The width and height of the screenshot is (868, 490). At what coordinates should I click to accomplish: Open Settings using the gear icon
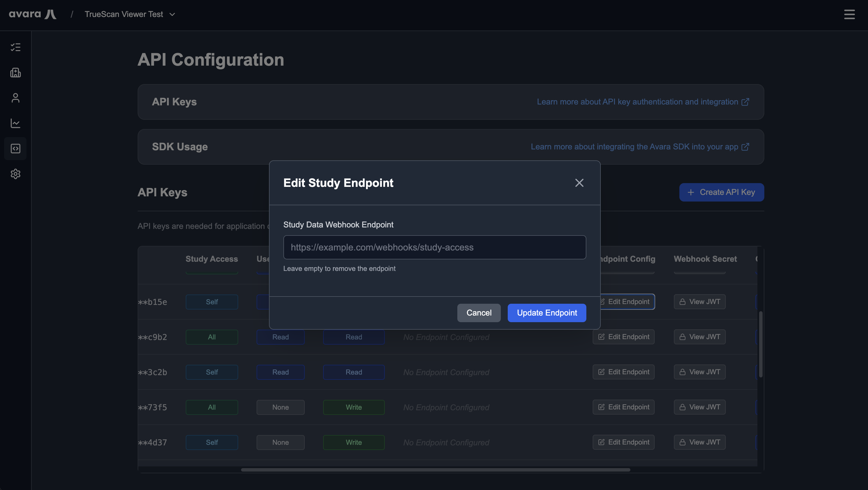(16, 174)
